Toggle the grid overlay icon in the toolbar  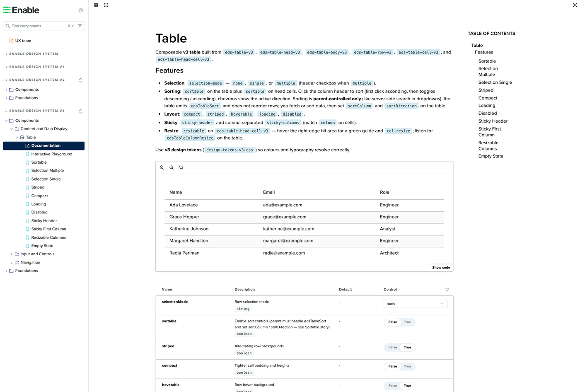pos(96,5)
